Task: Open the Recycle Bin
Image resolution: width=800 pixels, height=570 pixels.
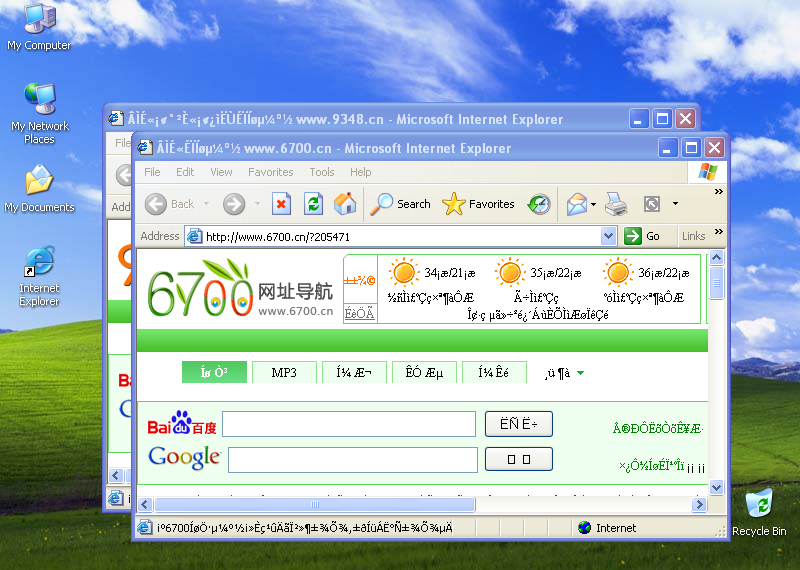Action: point(759,512)
